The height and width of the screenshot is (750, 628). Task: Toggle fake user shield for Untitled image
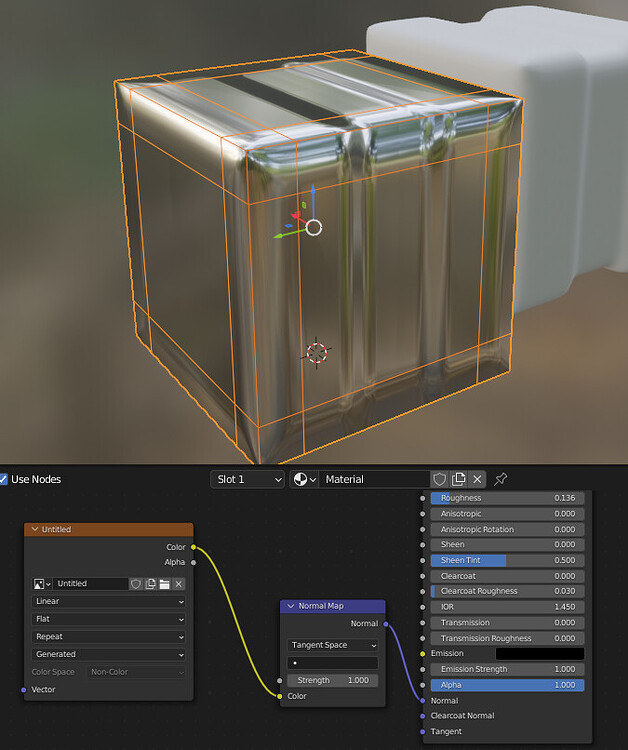(136, 584)
